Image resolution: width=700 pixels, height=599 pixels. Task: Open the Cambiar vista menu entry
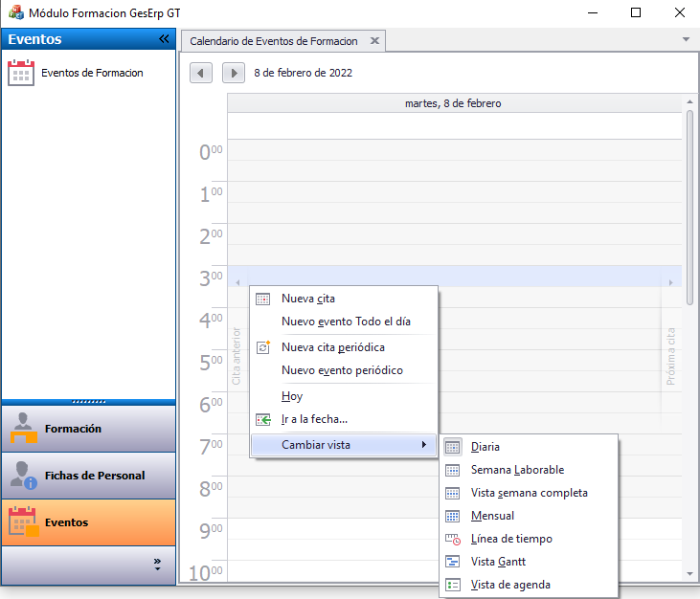(x=344, y=445)
